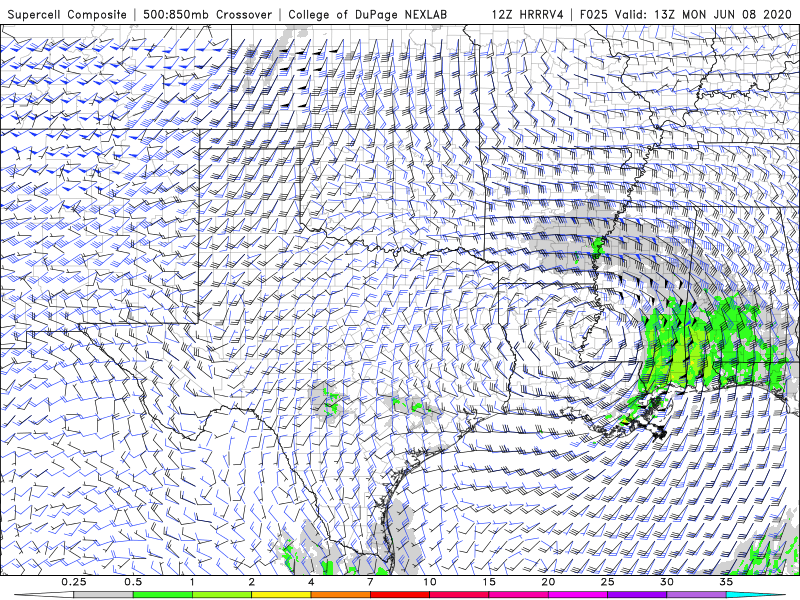Click the 'Supercell Composite' title text
The height and width of the screenshot is (600, 800).
coord(67,15)
